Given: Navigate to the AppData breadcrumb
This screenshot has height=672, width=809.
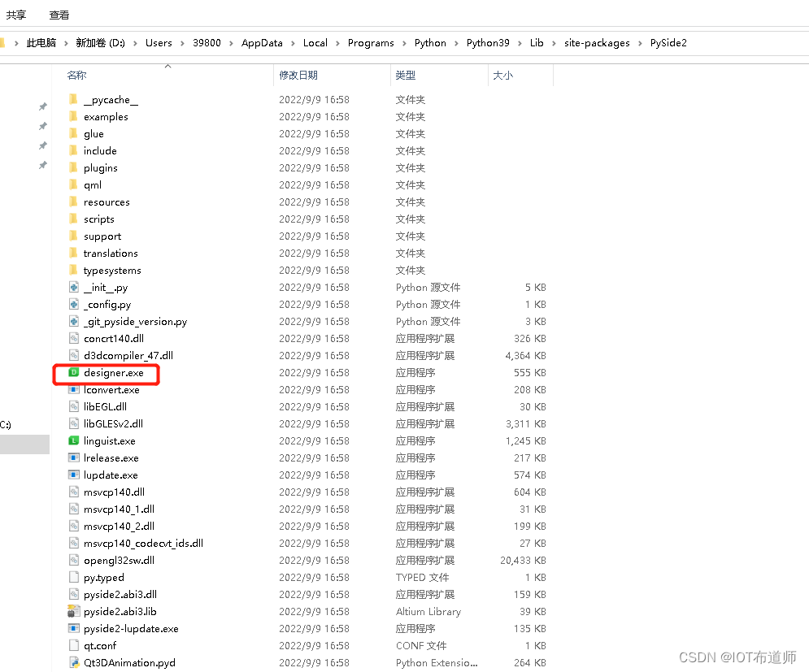Looking at the screenshot, I should coord(262,43).
